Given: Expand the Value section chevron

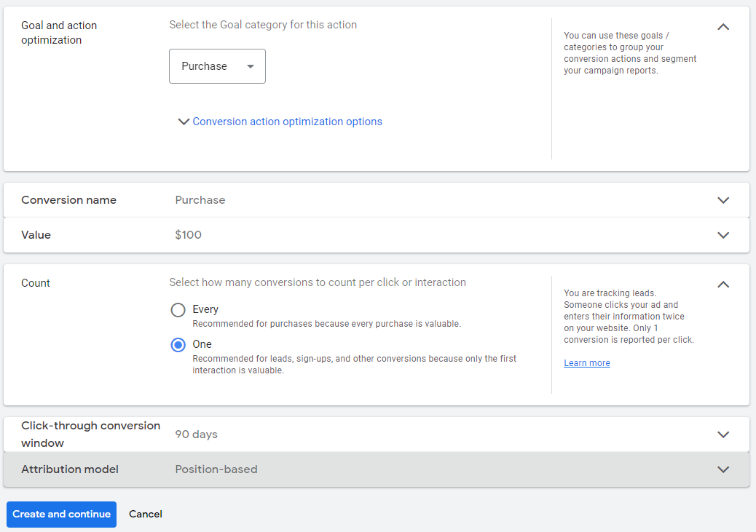Looking at the screenshot, I should click(722, 234).
